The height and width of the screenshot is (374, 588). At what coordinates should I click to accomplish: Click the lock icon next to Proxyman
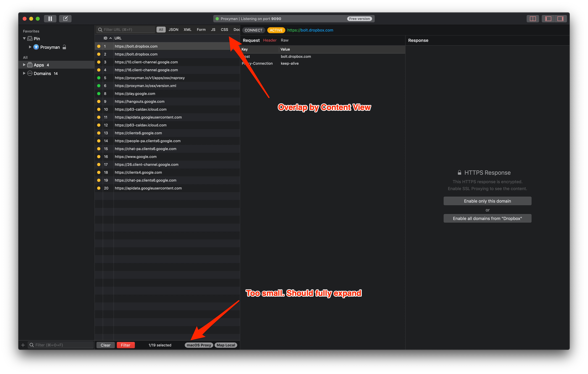coord(64,47)
